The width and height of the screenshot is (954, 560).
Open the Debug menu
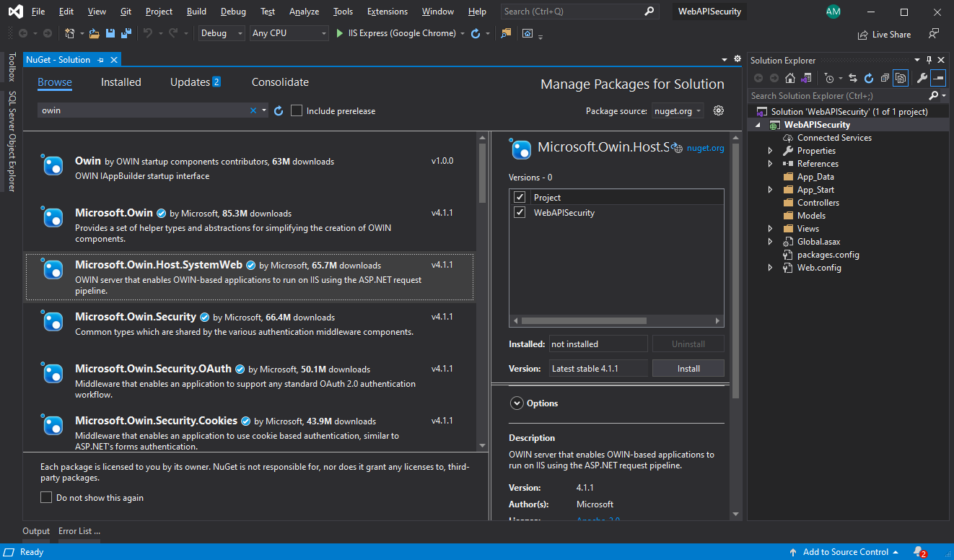[233, 12]
